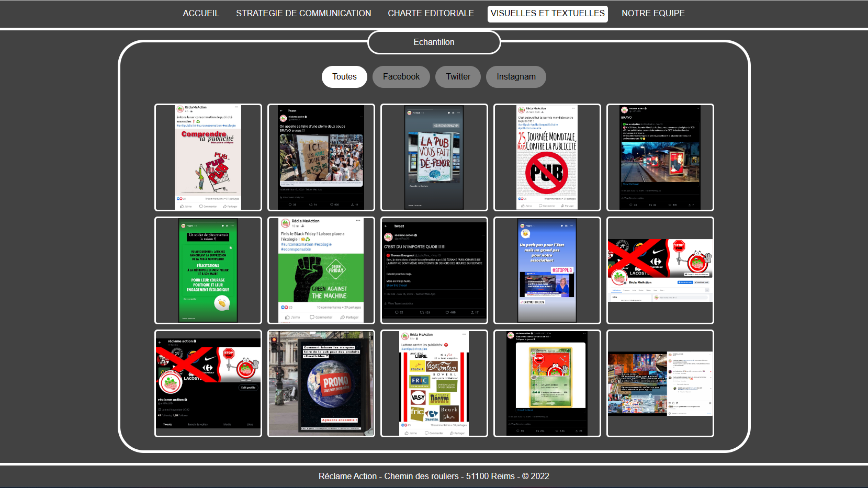Filter samples by Facebook
The height and width of the screenshot is (488, 868).
[x=401, y=77]
